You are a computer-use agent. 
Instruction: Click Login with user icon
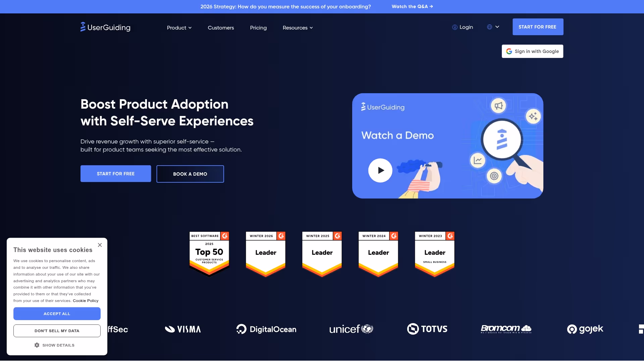[463, 27]
